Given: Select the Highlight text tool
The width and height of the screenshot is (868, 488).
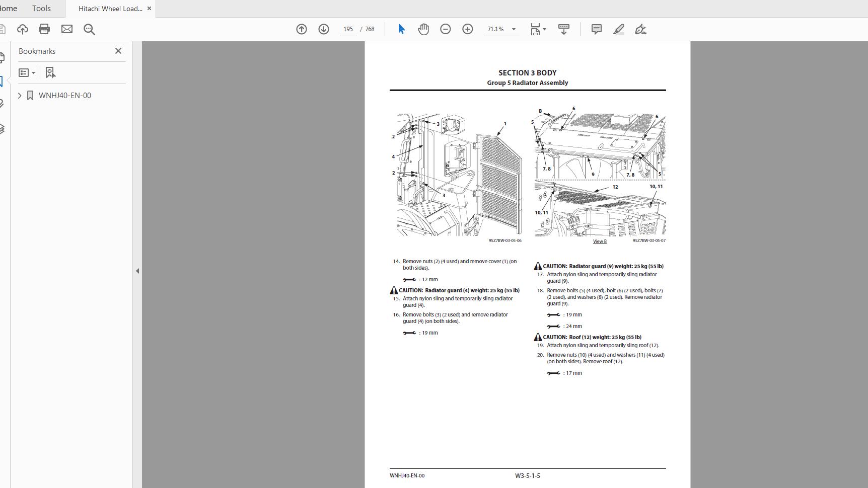Looking at the screenshot, I should pyautogui.click(x=619, y=29).
